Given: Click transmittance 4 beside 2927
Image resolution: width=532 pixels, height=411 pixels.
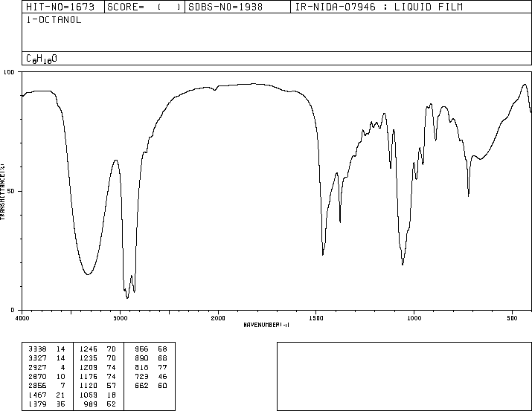Looking at the screenshot, I should tap(63, 367).
